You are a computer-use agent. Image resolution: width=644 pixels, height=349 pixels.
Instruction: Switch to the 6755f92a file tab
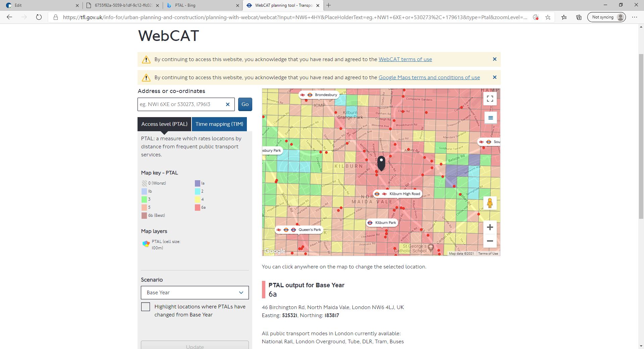pyautogui.click(x=123, y=5)
